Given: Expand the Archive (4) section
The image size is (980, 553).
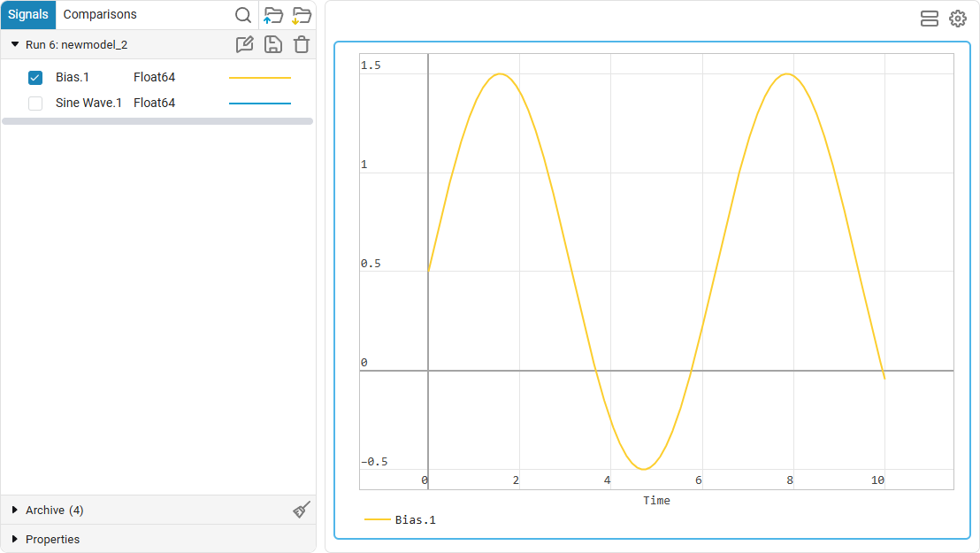Looking at the screenshot, I should [15, 510].
